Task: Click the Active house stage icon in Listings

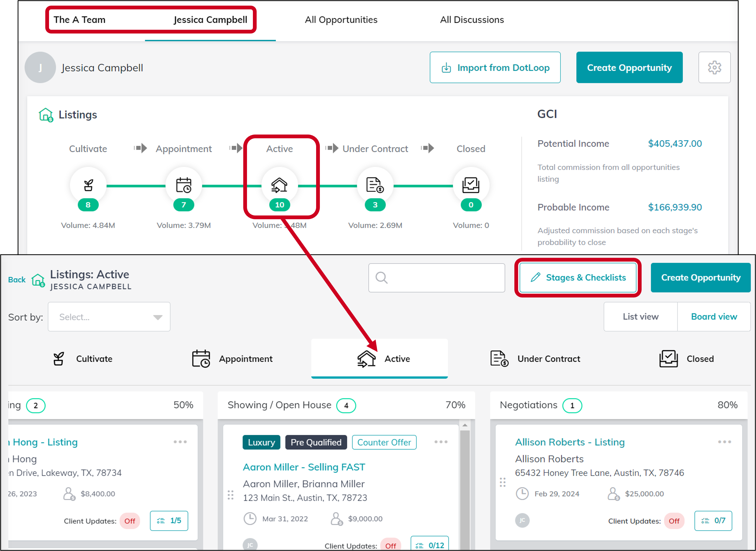Action: [x=279, y=185]
